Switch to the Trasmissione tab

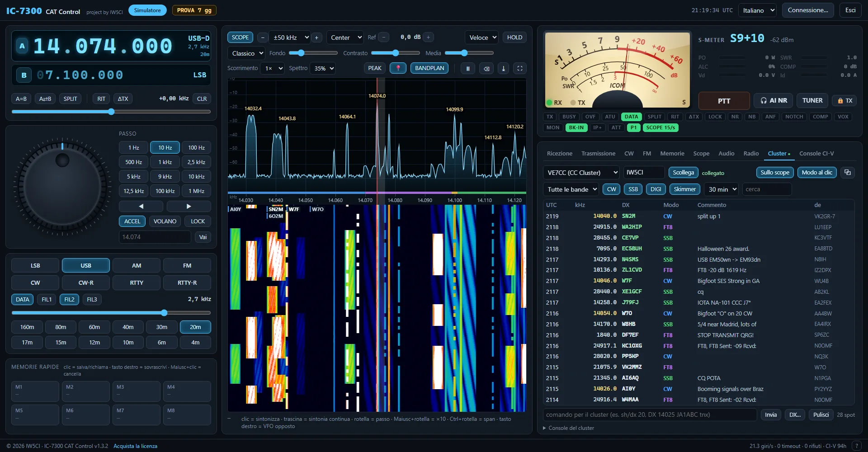click(x=598, y=154)
